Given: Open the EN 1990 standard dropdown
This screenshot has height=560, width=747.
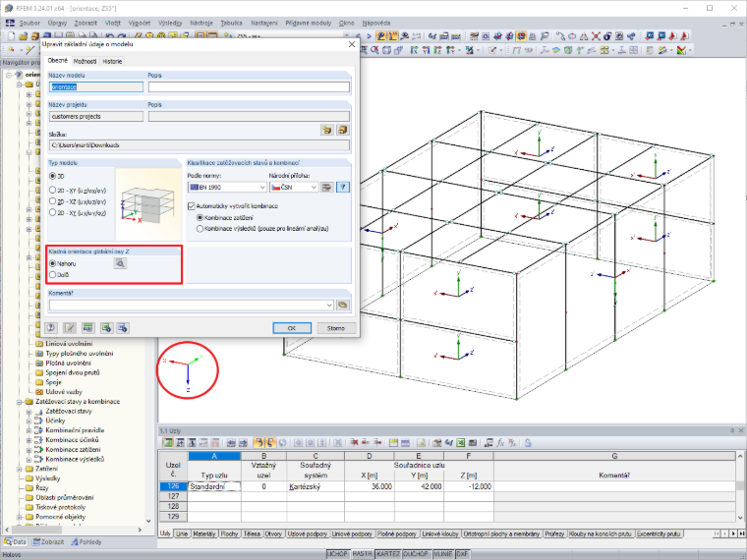Looking at the screenshot, I should click(x=262, y=188).
